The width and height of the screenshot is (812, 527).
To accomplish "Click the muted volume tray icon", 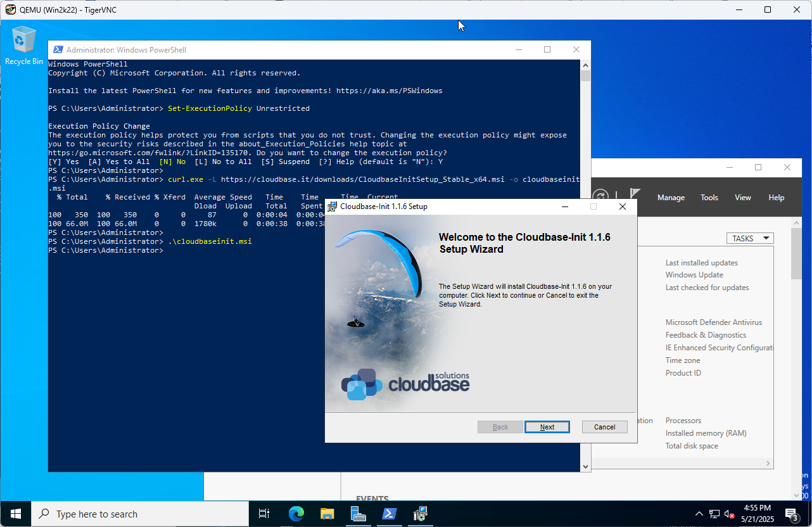I will (x=730, y=514).
